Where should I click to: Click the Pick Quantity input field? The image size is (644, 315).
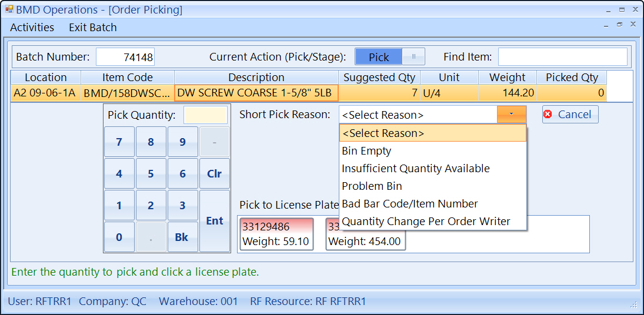coord(205,115)
